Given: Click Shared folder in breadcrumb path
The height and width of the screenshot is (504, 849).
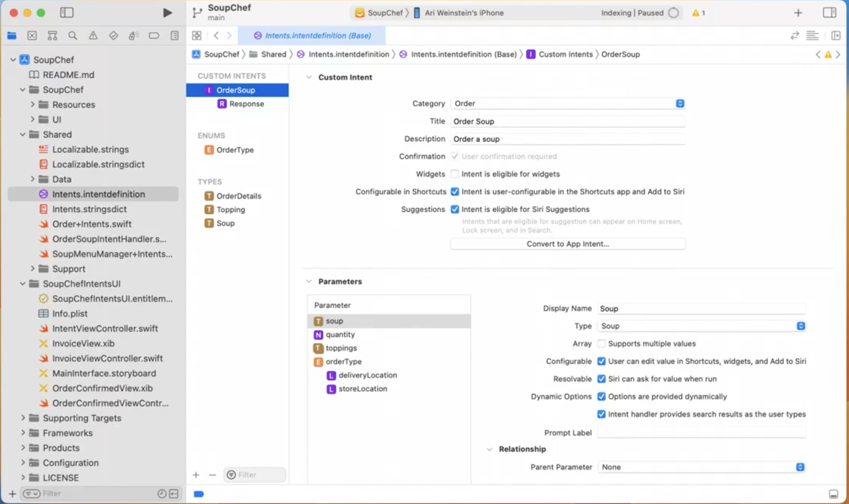Looking at the screenshot, I should [268, 54].
